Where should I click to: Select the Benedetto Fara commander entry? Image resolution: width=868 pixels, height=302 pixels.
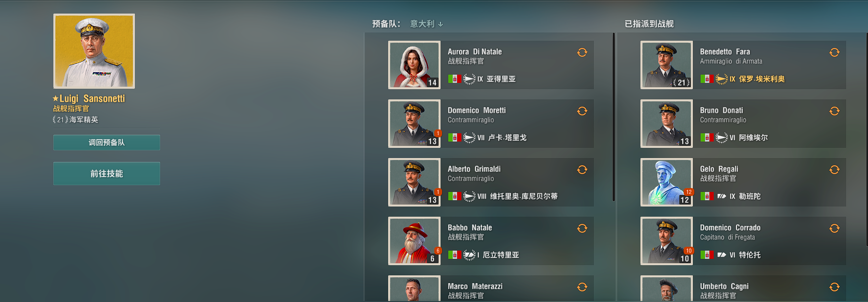point(743,65)
